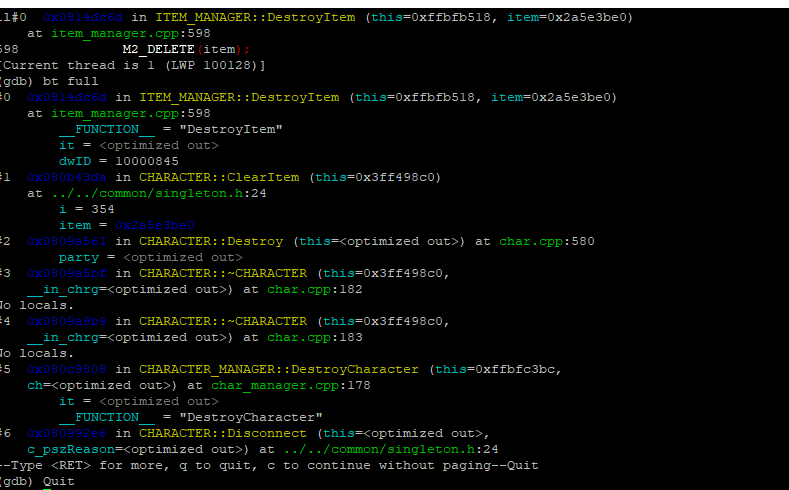Click the first 'No locals.' line after frame 3
Image resolution: width=789 pixels, height=490 pixels.
[x=37, y=305]
